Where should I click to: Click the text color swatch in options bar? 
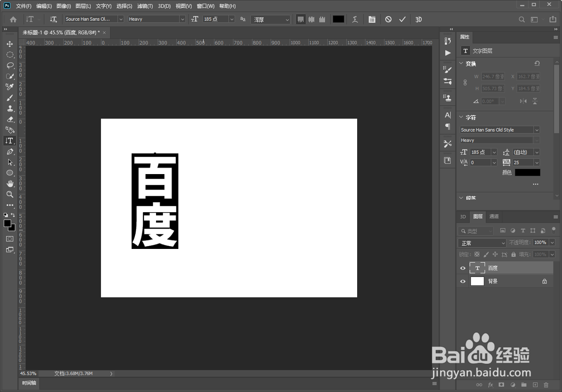click(x=339, y=19)
